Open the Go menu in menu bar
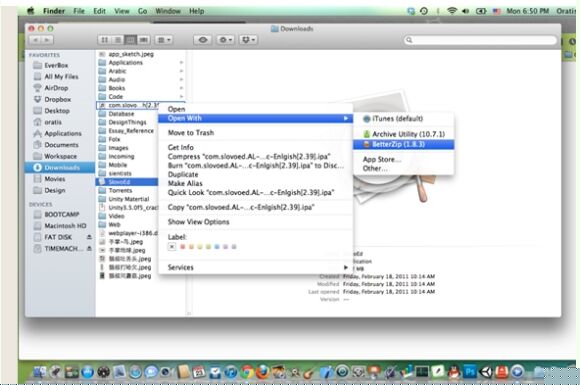The width and height of the screenshot is (580, 385). point(142,11)
